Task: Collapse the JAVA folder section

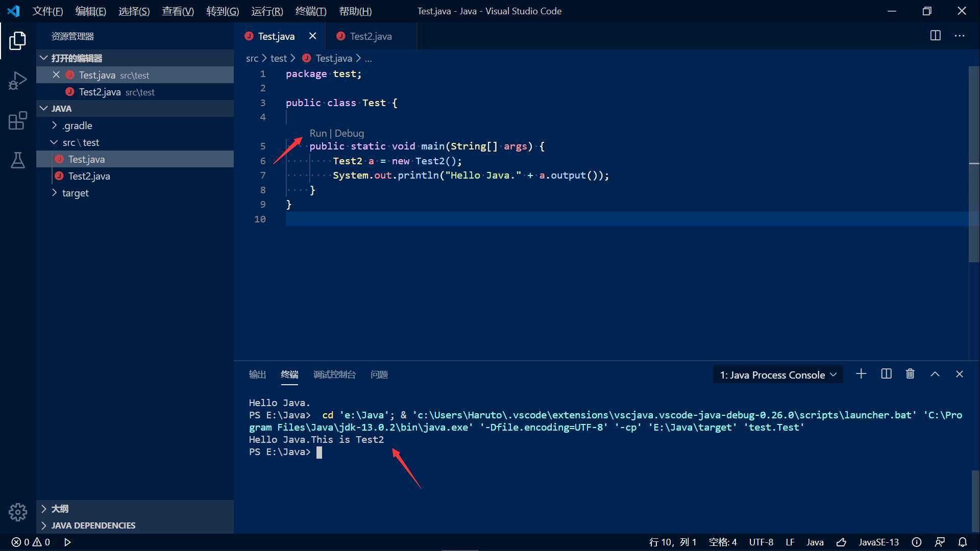Action: tap(135, 109)
